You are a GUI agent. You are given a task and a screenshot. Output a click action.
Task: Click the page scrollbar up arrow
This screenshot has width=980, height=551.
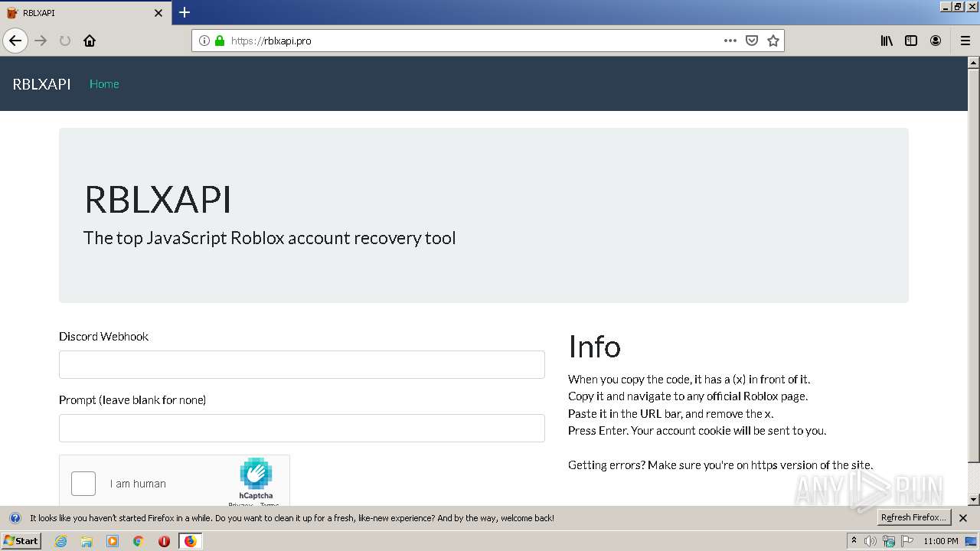click(973, 62)
